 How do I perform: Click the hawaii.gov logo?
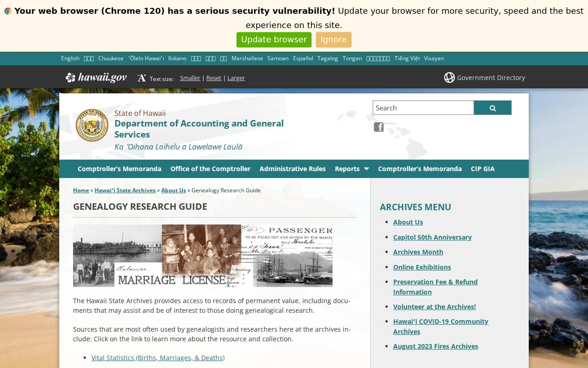(x=96, y=77)
